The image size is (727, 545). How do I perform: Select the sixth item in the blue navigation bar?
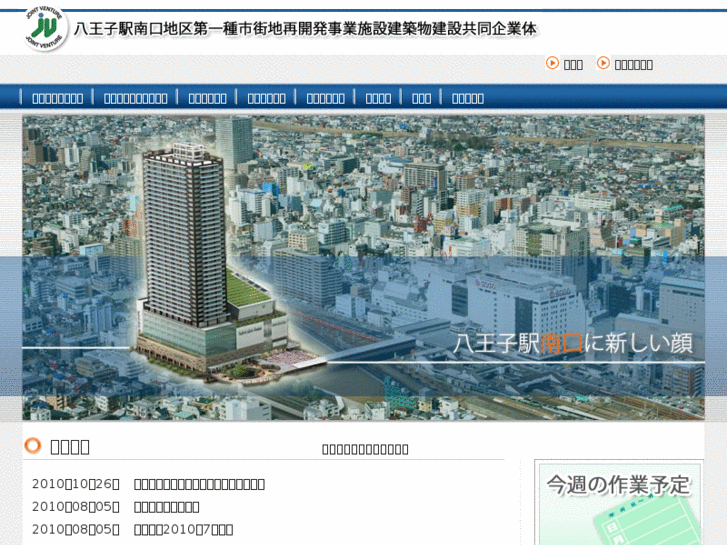[378, 98]
